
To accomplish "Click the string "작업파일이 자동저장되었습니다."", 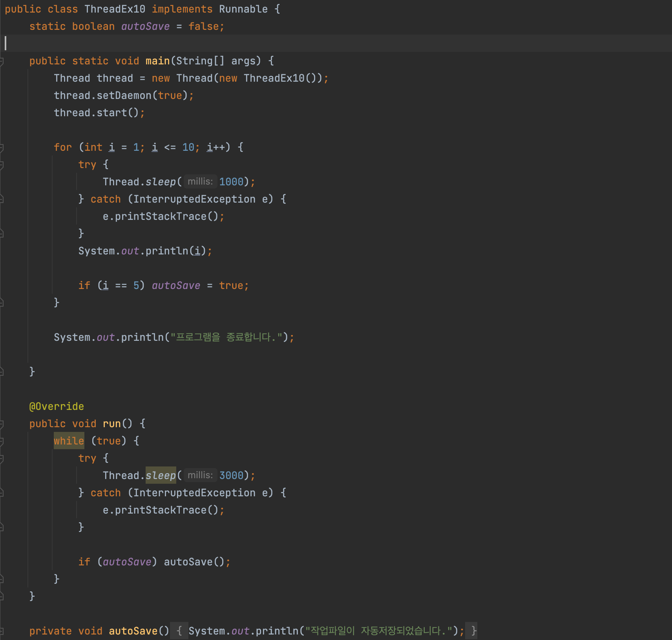I will (379, 631).
